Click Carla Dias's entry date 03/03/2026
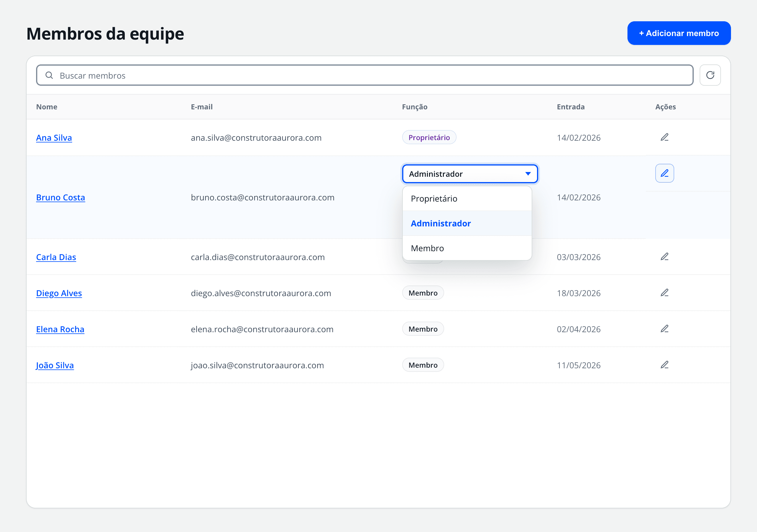This screenshot has width=757, height=532. click(x=579, y=257)
